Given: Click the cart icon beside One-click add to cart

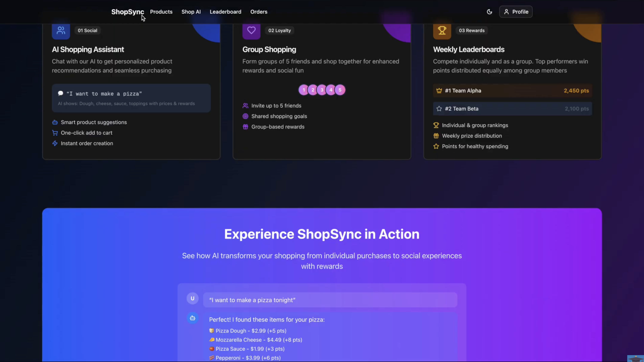Looking at the screenshot, I should pyautogui.click(x=55, y=133).
